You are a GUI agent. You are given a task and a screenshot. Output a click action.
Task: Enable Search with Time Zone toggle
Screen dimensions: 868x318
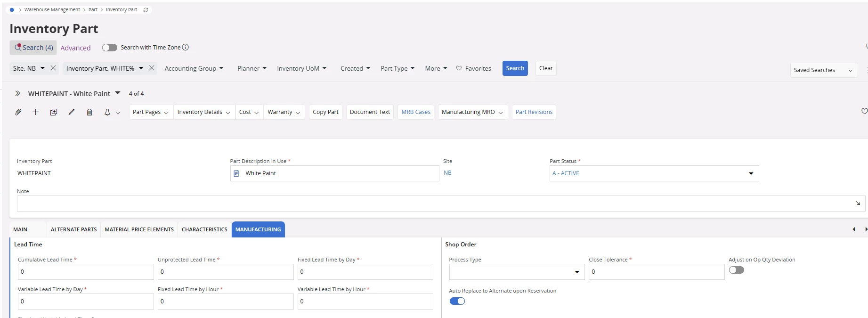point(109,48)
